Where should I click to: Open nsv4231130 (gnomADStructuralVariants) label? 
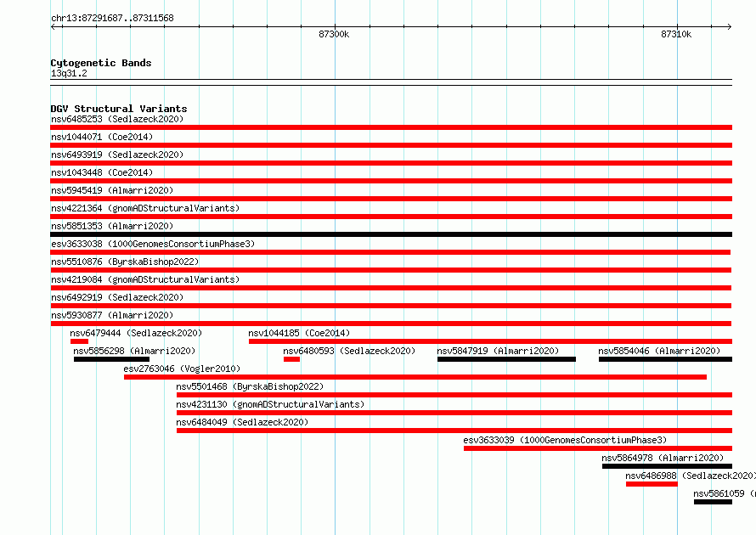(x=270, y=404)
